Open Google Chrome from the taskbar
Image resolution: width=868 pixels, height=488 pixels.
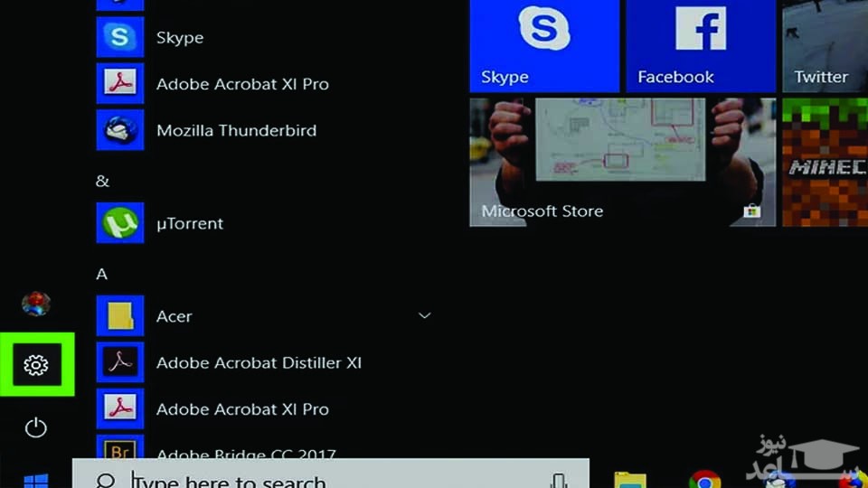click(703, 480)
